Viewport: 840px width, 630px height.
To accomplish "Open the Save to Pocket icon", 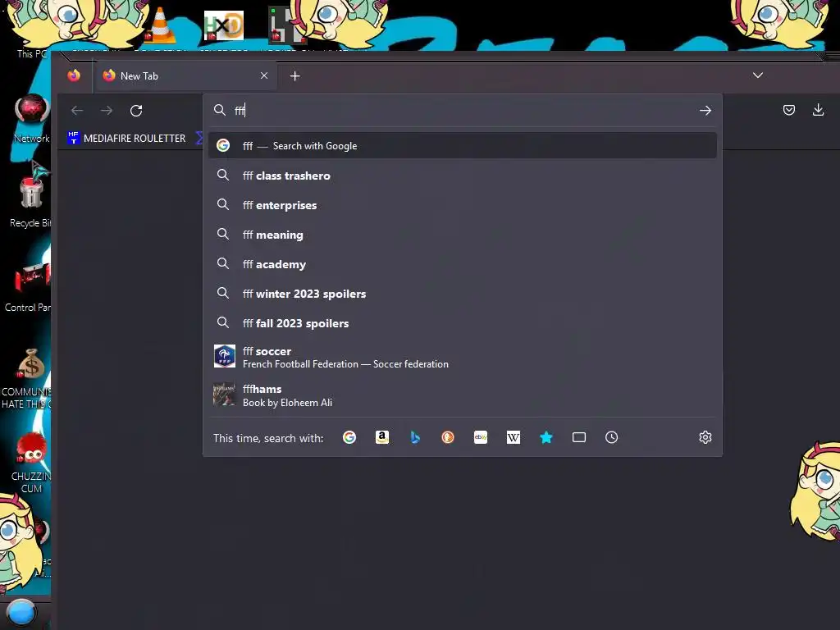I will pos(789,110).
